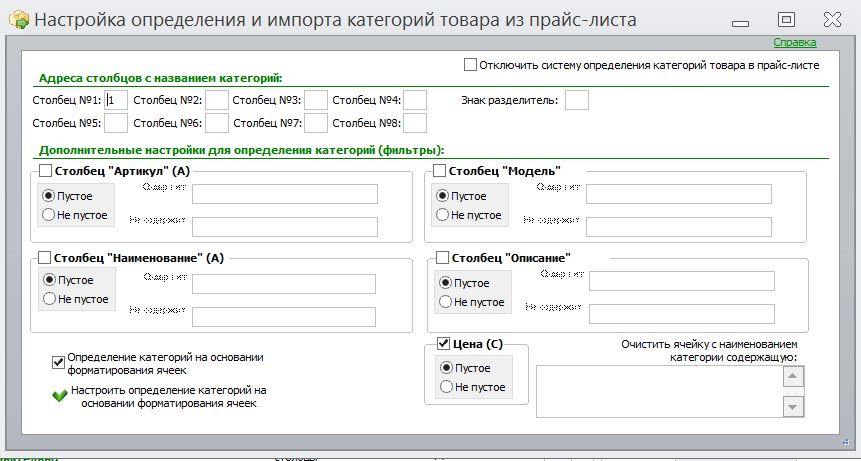Click the 'Содержит' field in the Наименование group
This screenshot has height=461, width=861.
point(284,284)
